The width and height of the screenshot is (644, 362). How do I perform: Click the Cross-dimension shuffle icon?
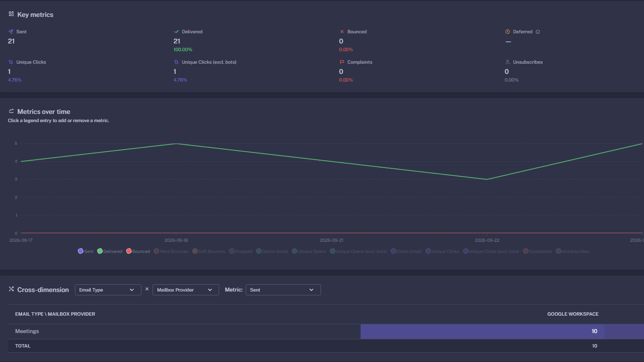[x=11, y=289]
